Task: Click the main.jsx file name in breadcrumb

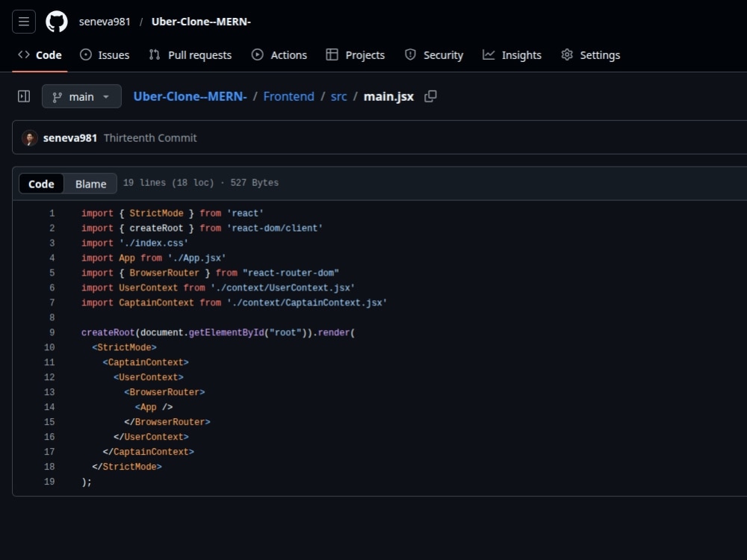Action: 388,96
